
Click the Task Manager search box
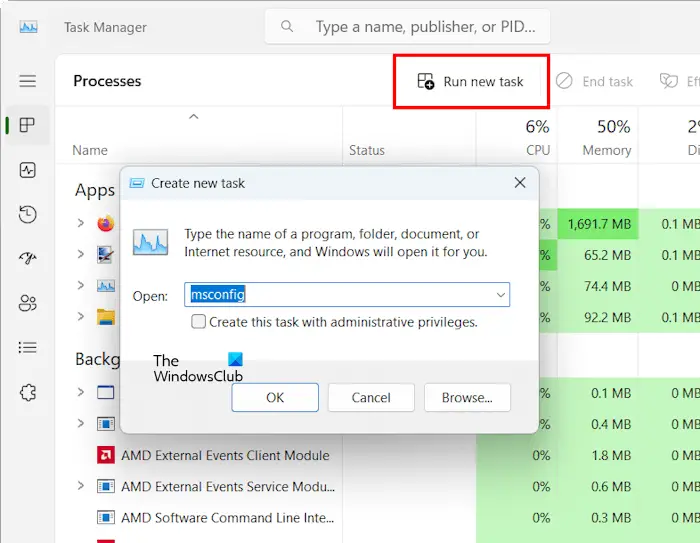407,27
